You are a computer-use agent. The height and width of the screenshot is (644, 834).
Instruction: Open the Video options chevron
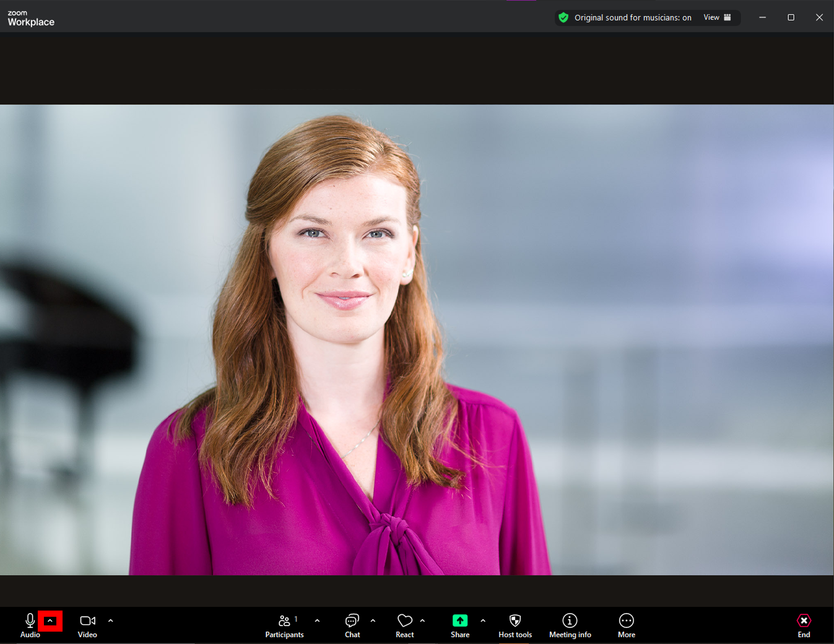(x=110, y=620)
